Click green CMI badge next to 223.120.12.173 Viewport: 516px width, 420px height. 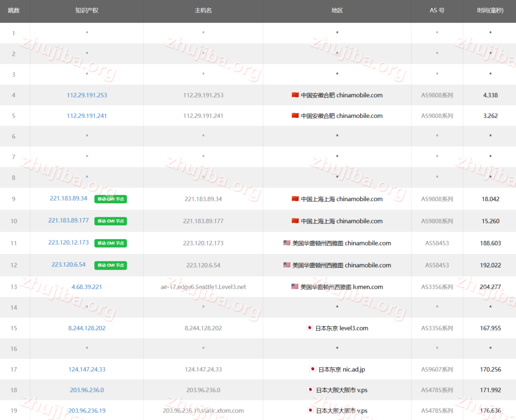click(x=110, y=243)
